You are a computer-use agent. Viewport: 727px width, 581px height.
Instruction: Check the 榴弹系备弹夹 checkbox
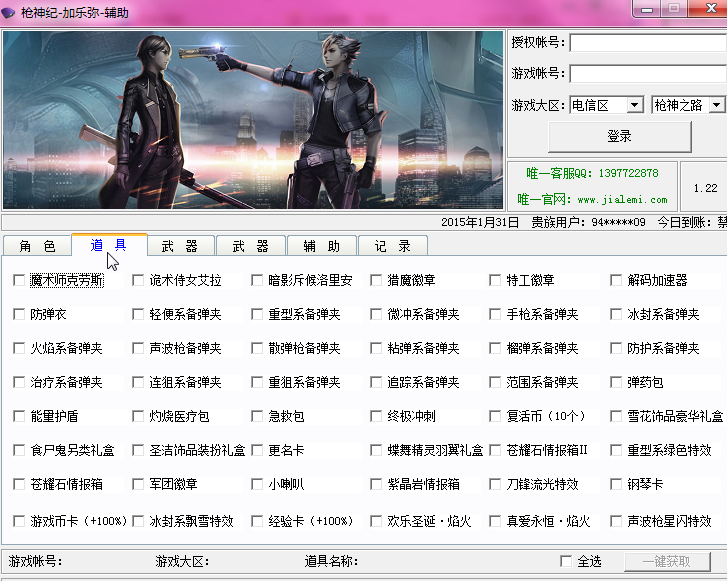(495, 348)
